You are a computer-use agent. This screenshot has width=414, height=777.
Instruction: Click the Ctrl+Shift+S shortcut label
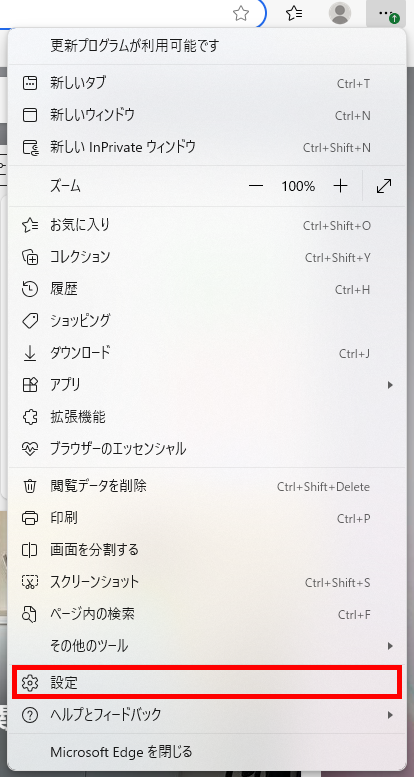point(338,583)
